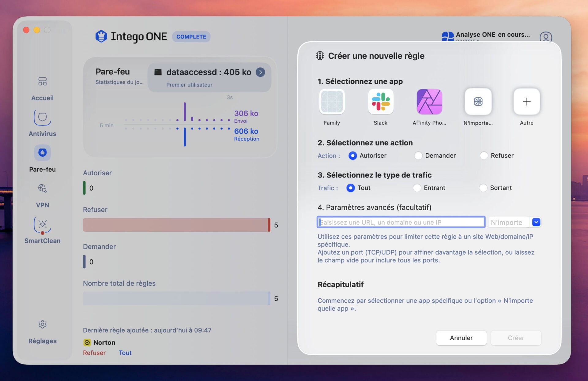Select the Slack app icon

pos(381,102)
